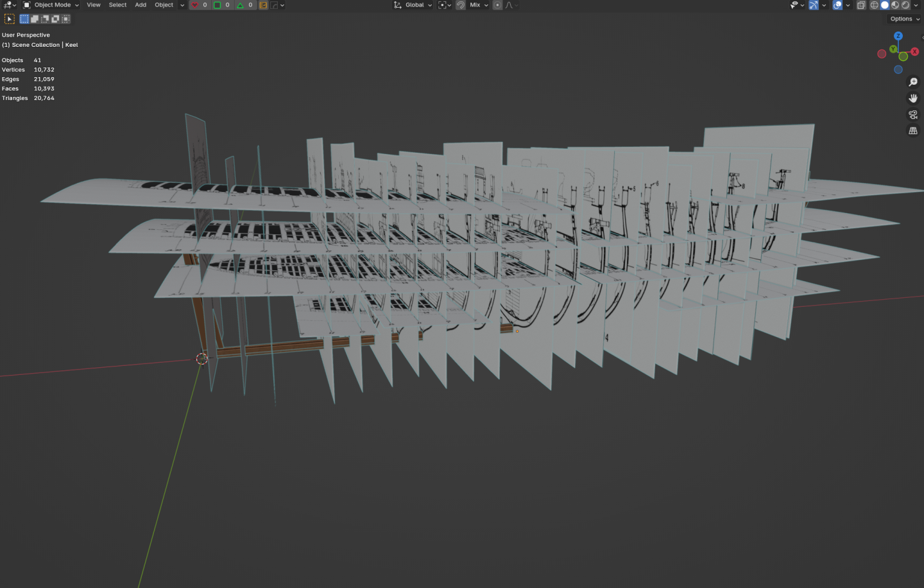Toggle the viewport gizmos button
The image size is (924, 588).
click(x=814, y=4)
